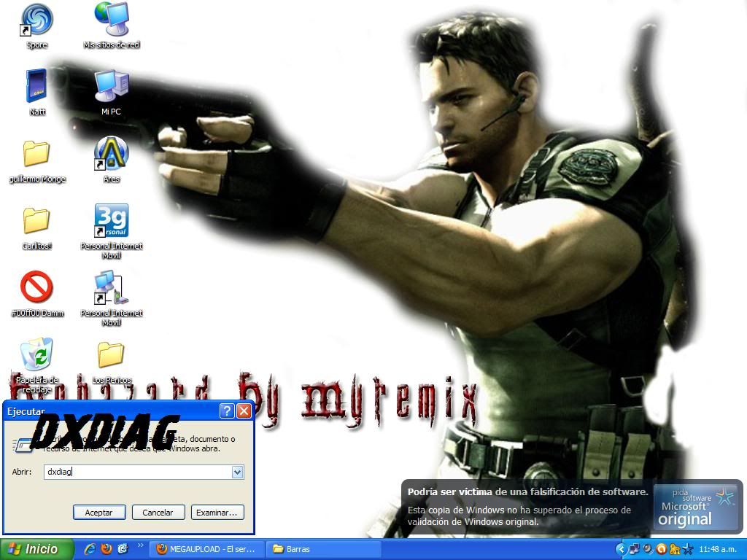The width and height of the screenshot is (747, 560).
Task: Click Cancelar in the Ejecutar dialog
Action: pyautogui.click(x=158, y=513)
